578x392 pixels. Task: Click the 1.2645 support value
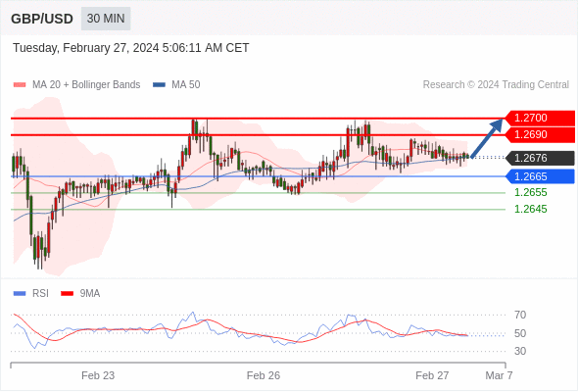pos(530,209)
